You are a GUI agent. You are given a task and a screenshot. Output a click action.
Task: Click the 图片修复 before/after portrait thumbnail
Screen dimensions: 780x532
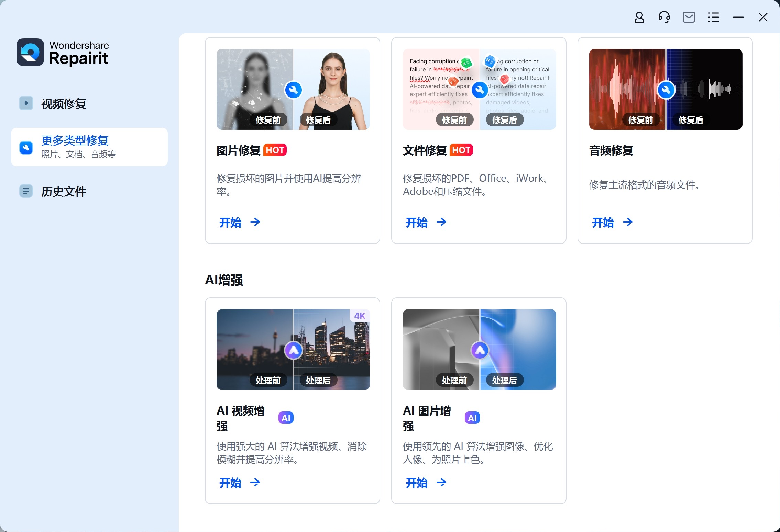[293, 89]
